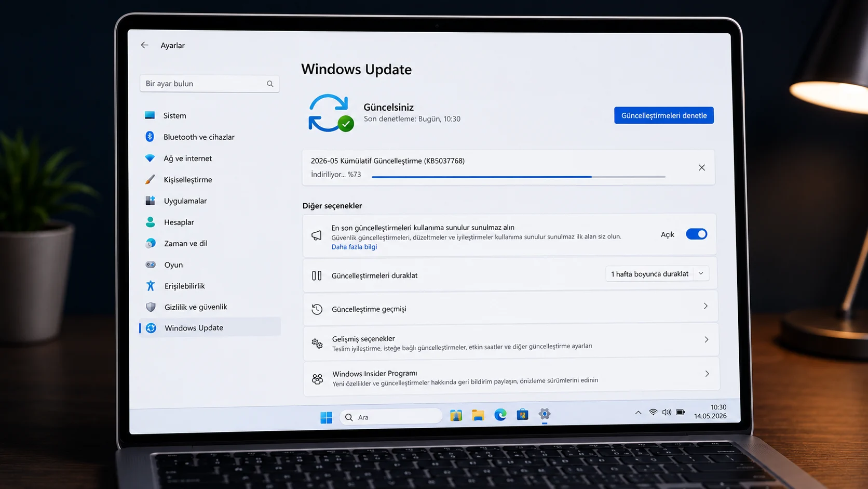Open Erişilebilirlik settings
The width and height of the screenshot is (868, 489).
(x=210, y=286)
